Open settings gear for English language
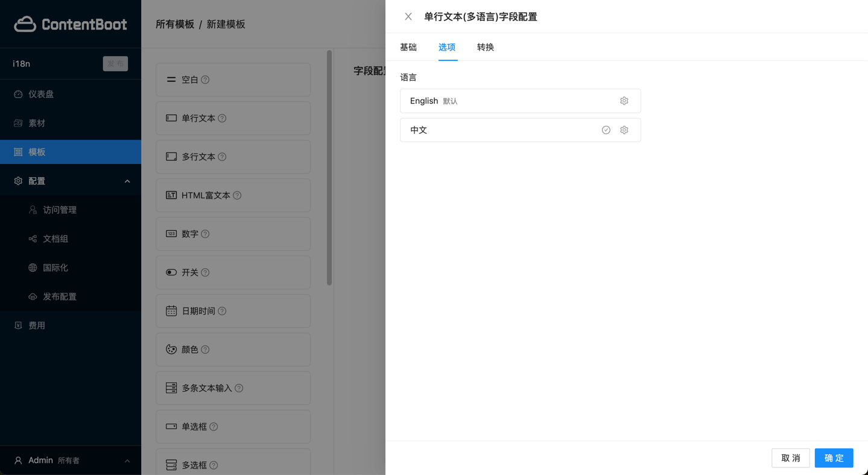The height and width of the screenshot is (475, 868). coord(624,101)
